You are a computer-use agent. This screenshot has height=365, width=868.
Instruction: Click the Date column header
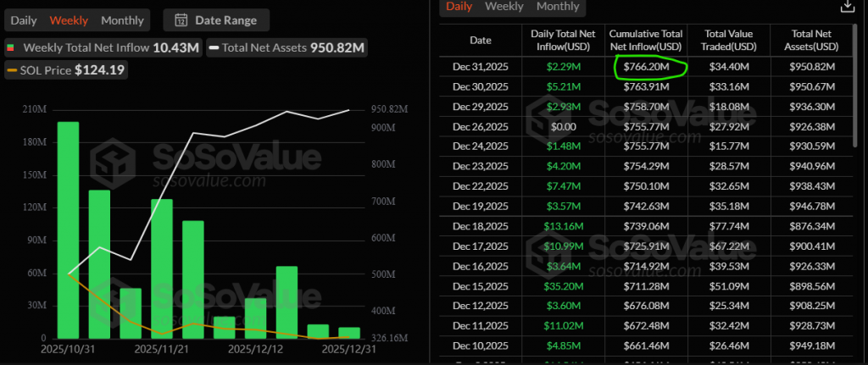480,40
